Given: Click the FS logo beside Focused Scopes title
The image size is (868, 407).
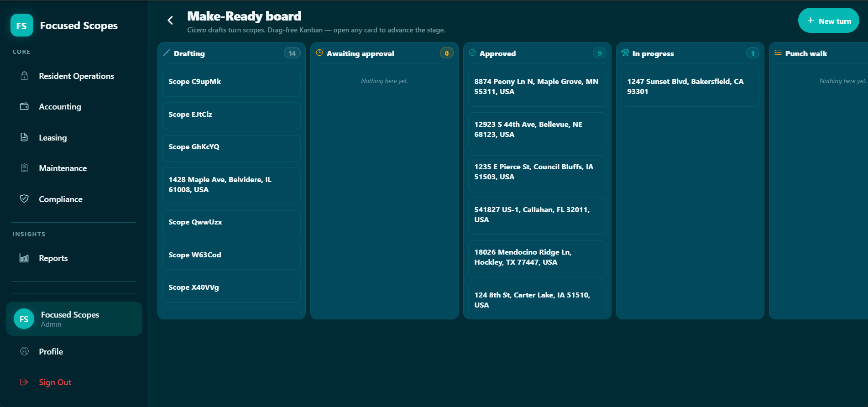Looking at the screenshot, I should 22,25.
